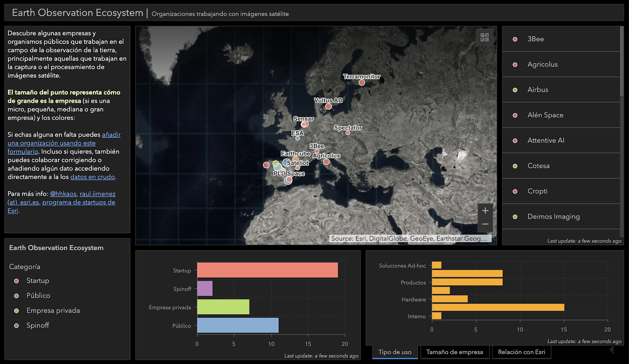Switch to the Tipo de uso tab

click(x=395, y=352)
